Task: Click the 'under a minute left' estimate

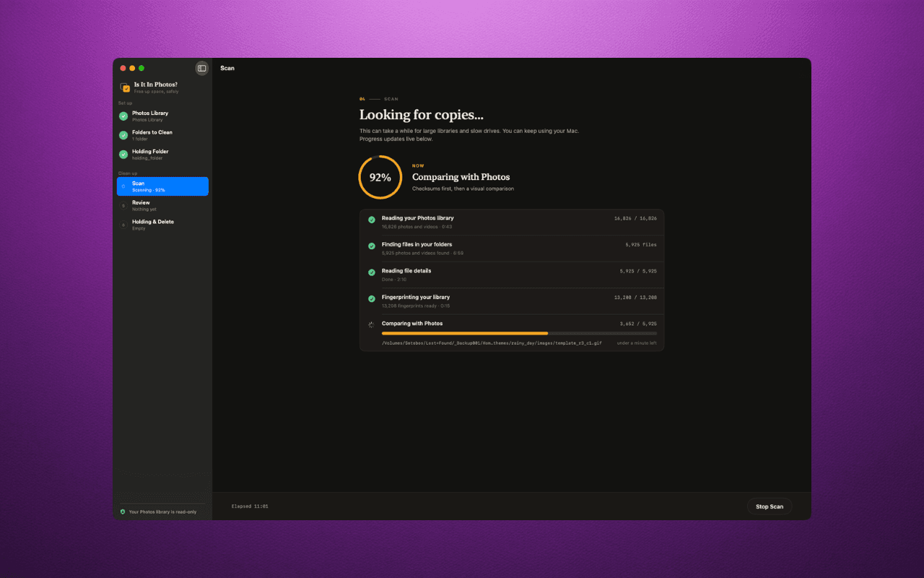Action: pyautogui.click(x=637, y=343)
